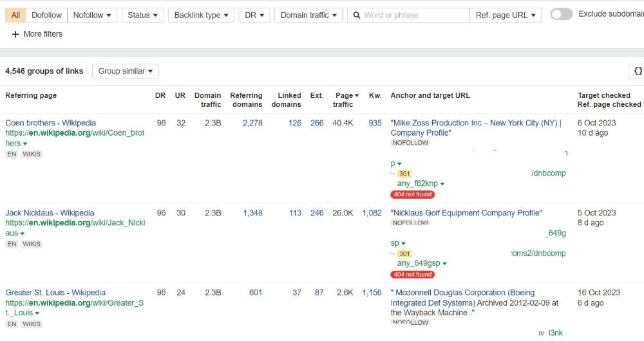Click the 301 redirect badge in Coen brothers row
The height and width of the screenshot is (341, 644).
[x=404, y=174]
